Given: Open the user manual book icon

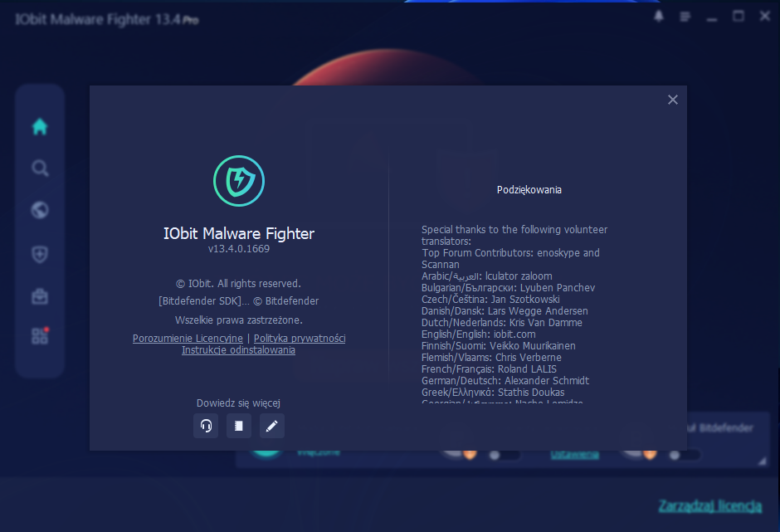Looking at the screenshot, I should pos(239,426).
